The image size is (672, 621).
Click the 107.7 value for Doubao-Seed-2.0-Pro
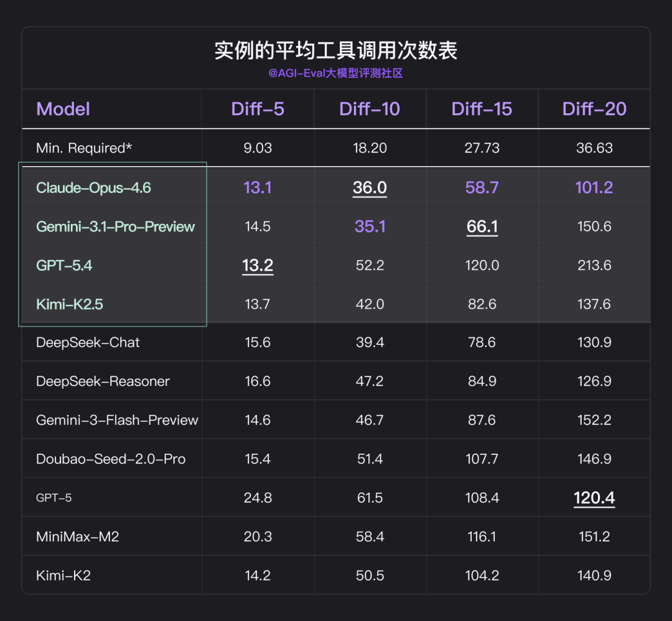pyautogui.click(x=482, y=459)
